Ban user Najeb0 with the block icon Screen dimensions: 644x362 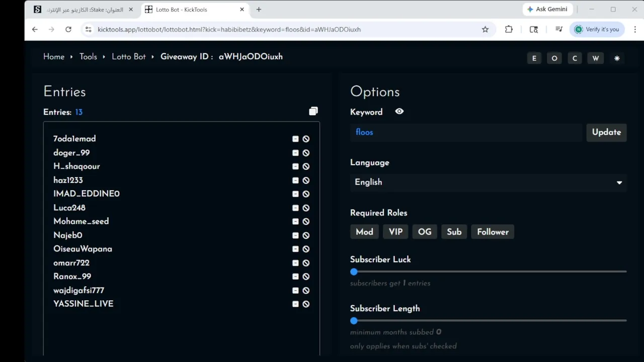click(306, 235)
